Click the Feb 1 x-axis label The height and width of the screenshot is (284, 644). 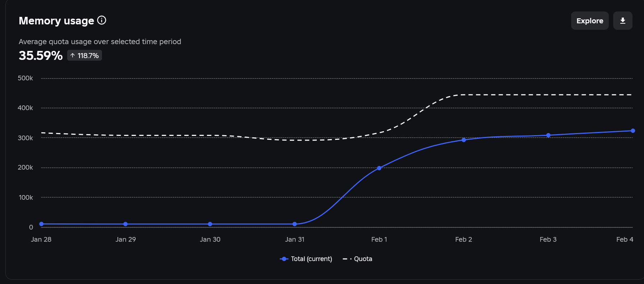click(379, 239)
